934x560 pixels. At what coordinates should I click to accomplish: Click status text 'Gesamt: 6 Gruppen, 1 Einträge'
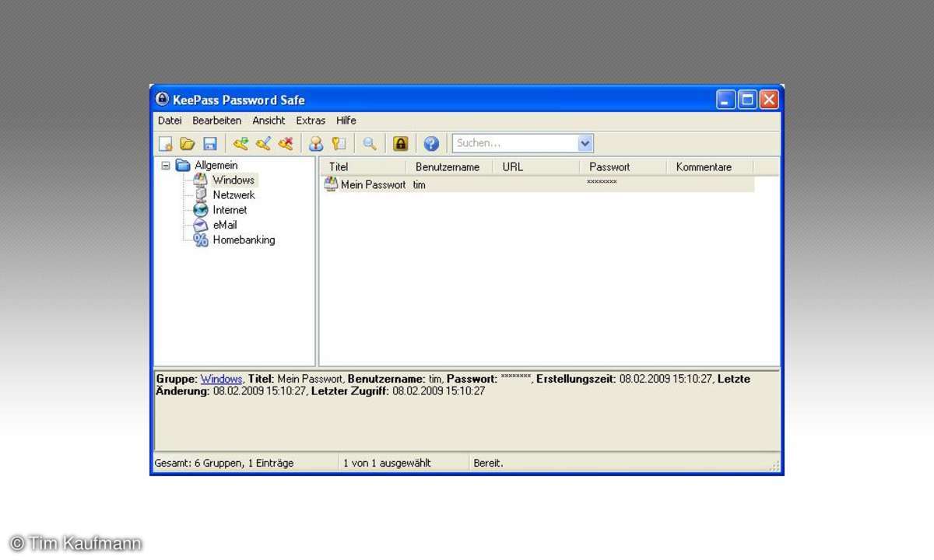coord(224,463)
